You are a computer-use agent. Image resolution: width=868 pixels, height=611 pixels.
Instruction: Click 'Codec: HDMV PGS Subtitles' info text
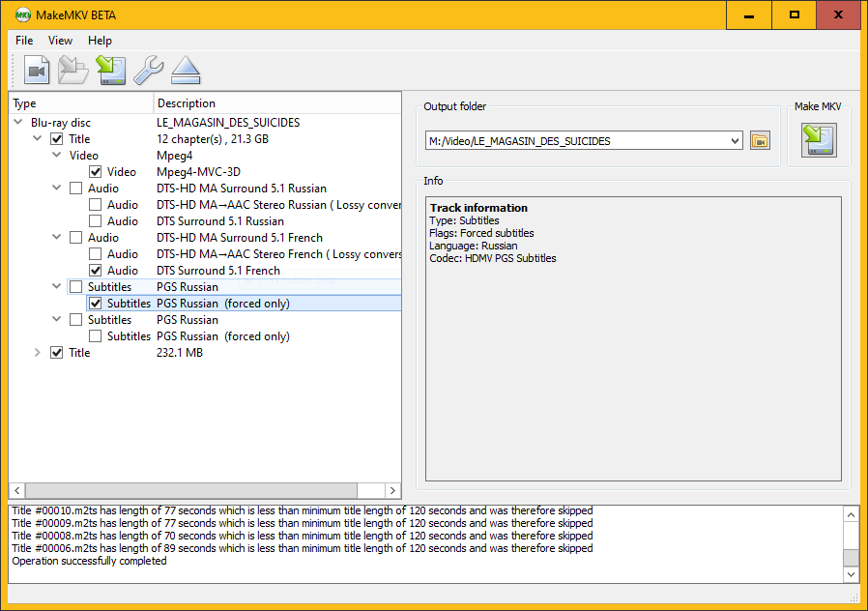pyautogui.click(x=493, y=258)
